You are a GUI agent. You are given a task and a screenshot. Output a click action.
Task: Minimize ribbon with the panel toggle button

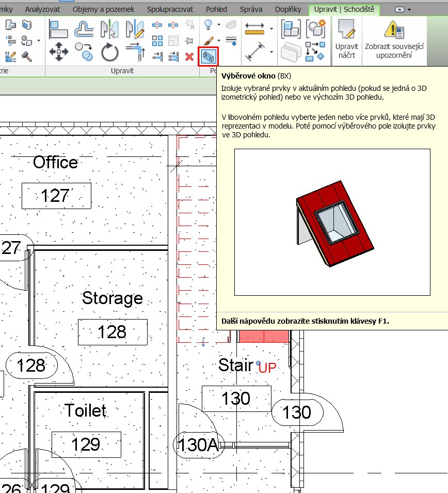point(399,9)
